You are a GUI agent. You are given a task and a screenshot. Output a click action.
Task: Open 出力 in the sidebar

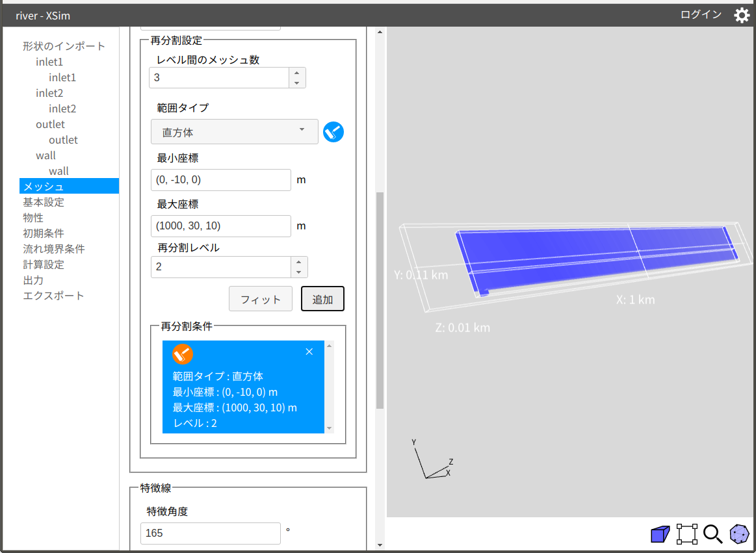point(33,280)
